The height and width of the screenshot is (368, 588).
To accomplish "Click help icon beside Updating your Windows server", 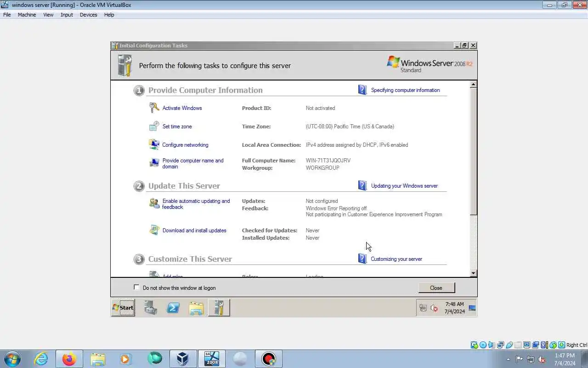I will (362, 185).
